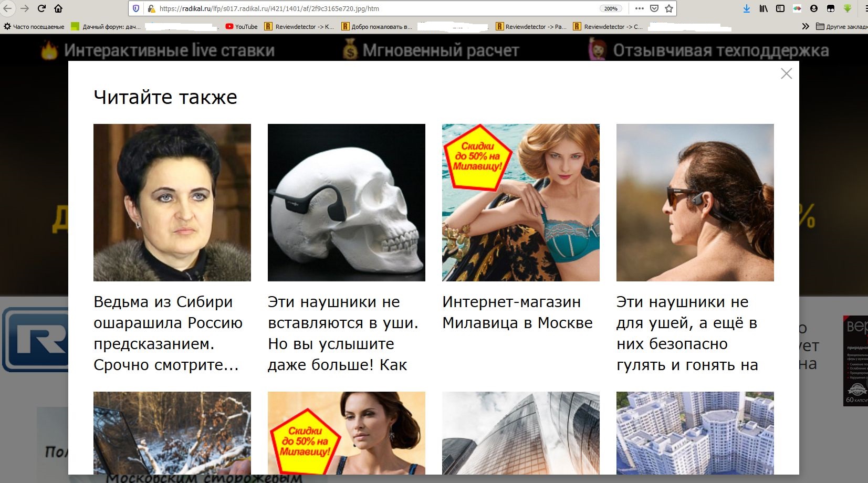Read 'Ведьма из Сибири ошарашила Россию' article
The image size is (868, 483).
click(x=168, y=333)
